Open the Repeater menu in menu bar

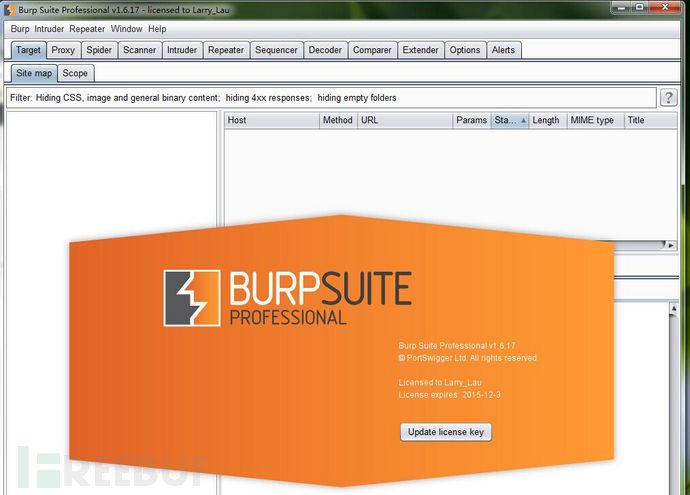coord(87,29)
